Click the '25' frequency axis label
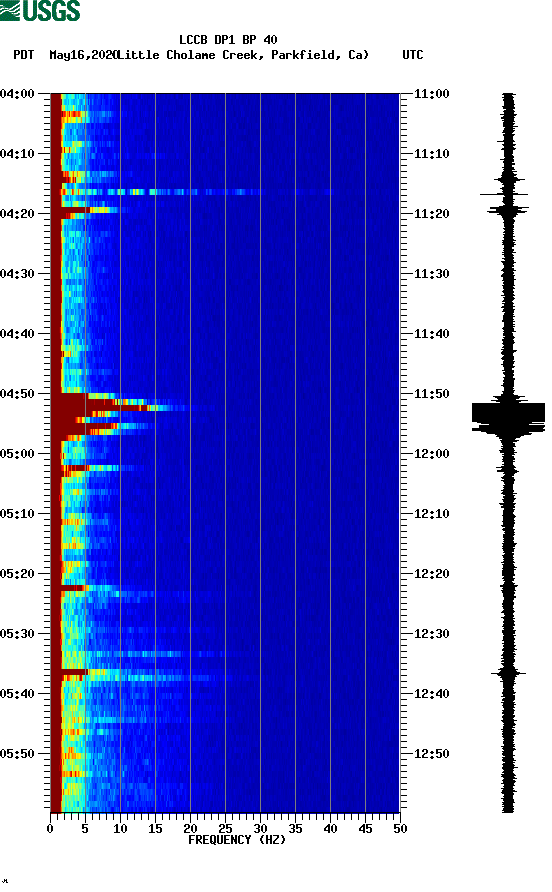552x892 pixels. click(x=225, y=829)
